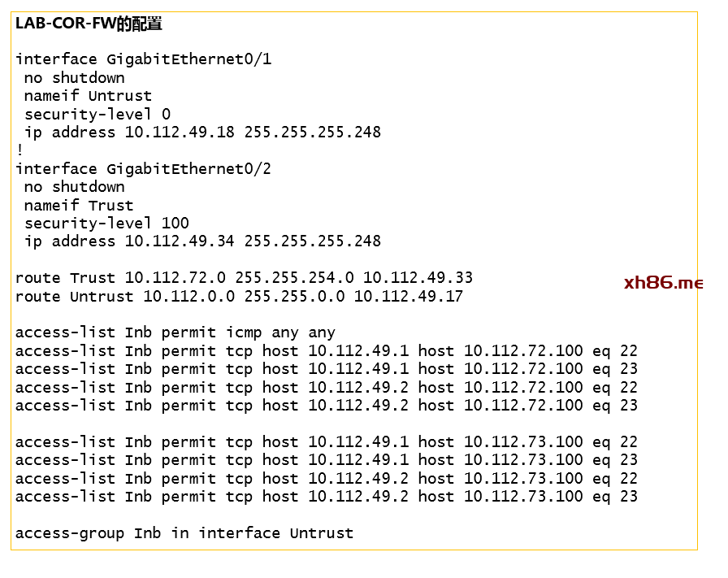Viewport: 728px width, 578px height.
Task: Click the interface GigabitEthernet0/2 line
Action: (x=143, y=169)
